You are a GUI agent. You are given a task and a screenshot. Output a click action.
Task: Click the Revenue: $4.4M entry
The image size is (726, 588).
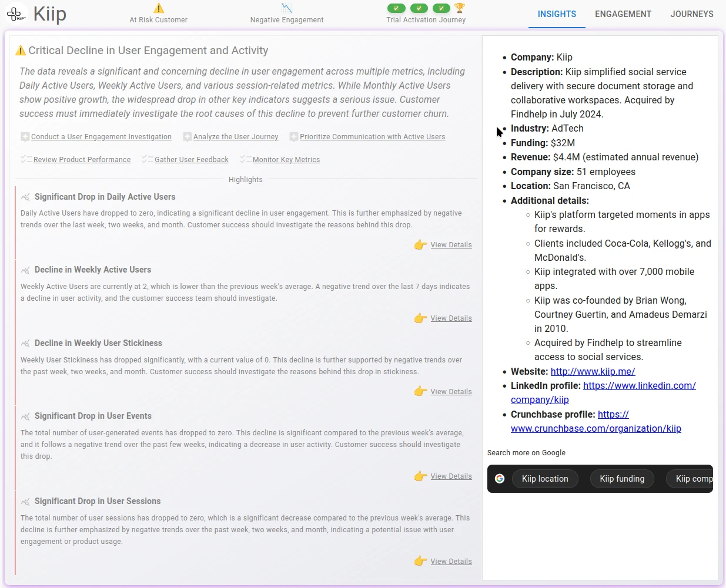click(604, 157)
